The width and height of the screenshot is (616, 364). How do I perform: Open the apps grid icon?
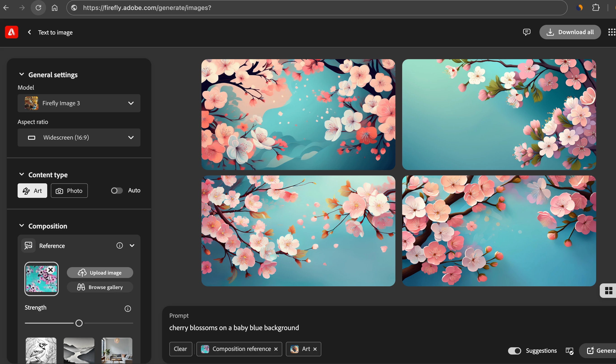[x=611, y=32]
